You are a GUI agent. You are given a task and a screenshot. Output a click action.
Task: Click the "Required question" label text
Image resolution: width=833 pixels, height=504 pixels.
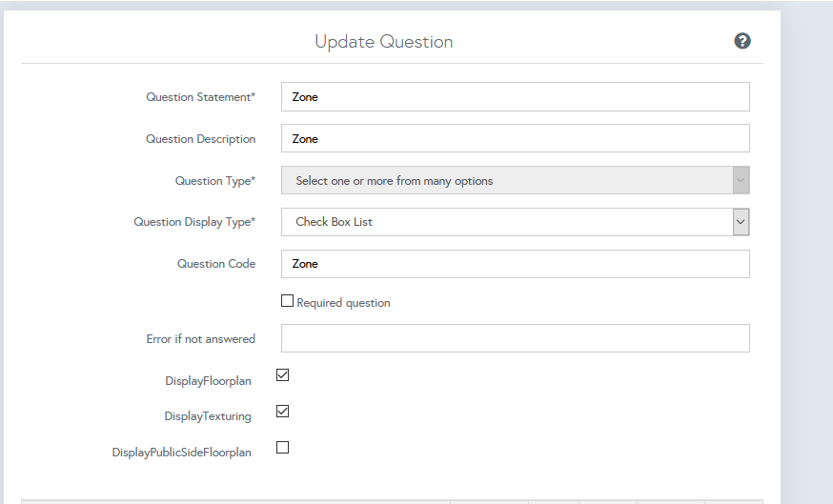(343, 303)
